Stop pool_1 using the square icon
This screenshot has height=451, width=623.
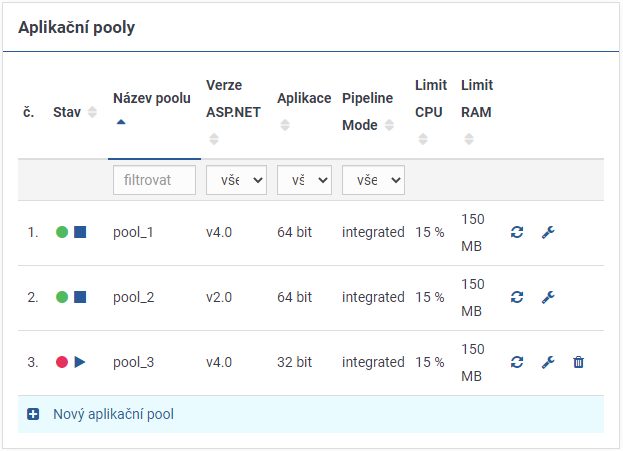pyautogui.click(x=80, y=232)
